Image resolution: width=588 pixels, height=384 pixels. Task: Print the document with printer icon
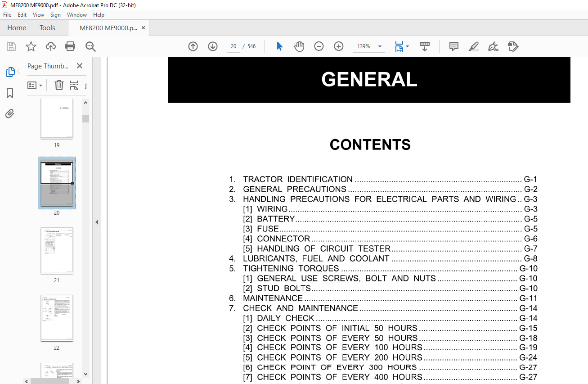pos(70,46)
